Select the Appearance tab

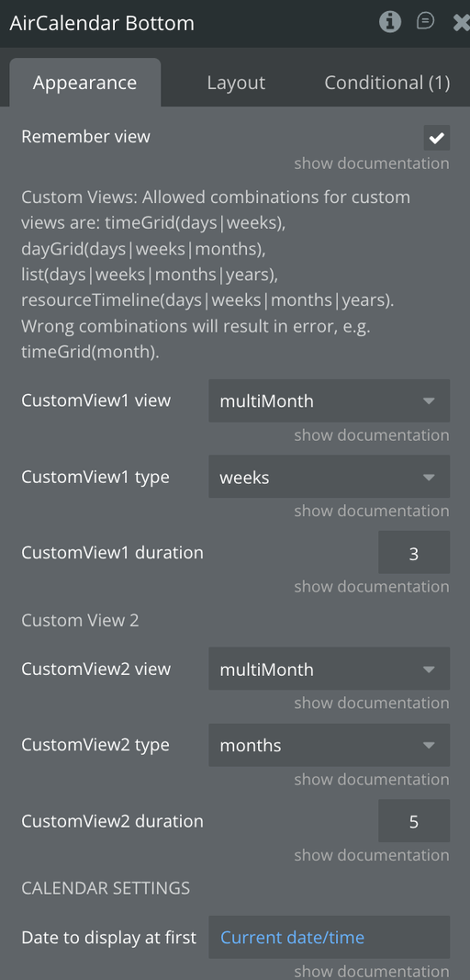(85, 83)
